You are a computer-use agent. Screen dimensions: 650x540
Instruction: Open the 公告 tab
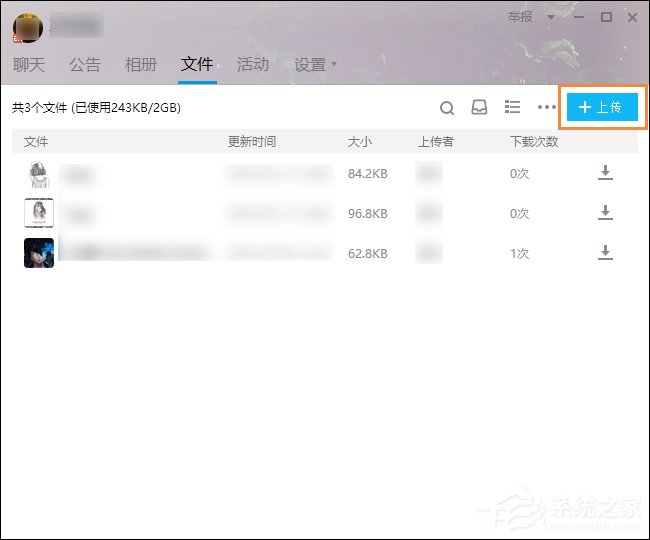(85, 65)
